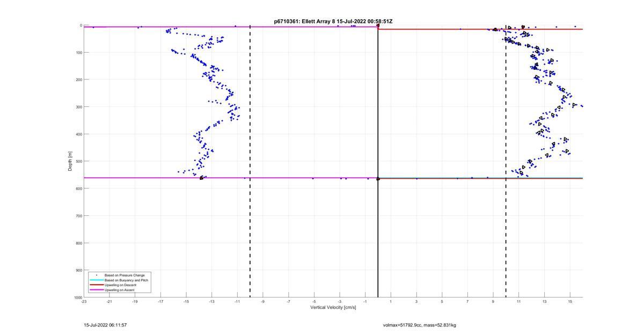
Task: Click x-axis tick label '13'
Action: [x=544, y=302]
